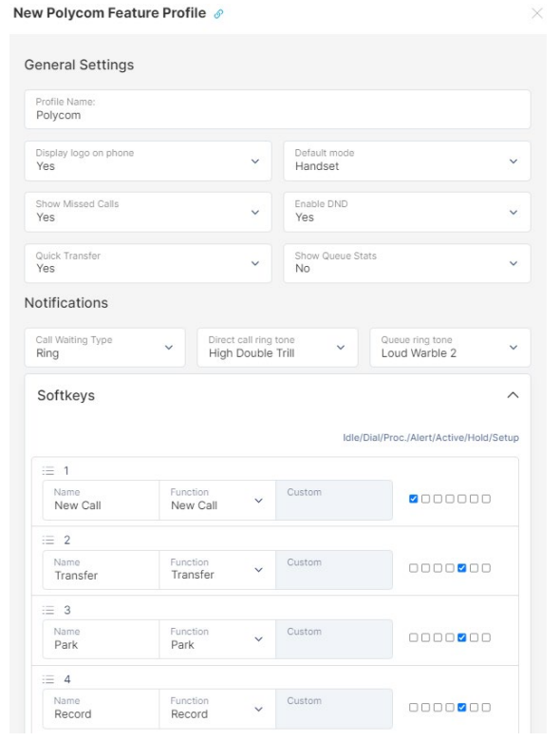This screenshot has height=741, width=560.
Task: Open the Queue ring tone dropdown
Action: pyautogui.click(x=451, y=348)
